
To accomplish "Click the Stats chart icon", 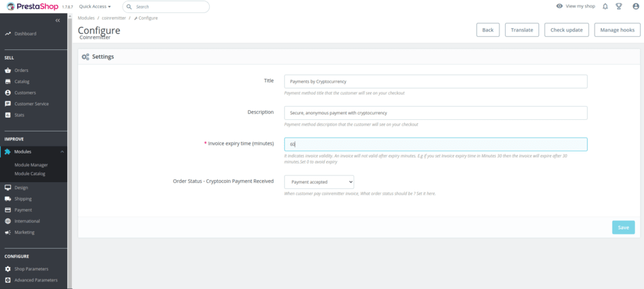I will (x=8, y=115).
